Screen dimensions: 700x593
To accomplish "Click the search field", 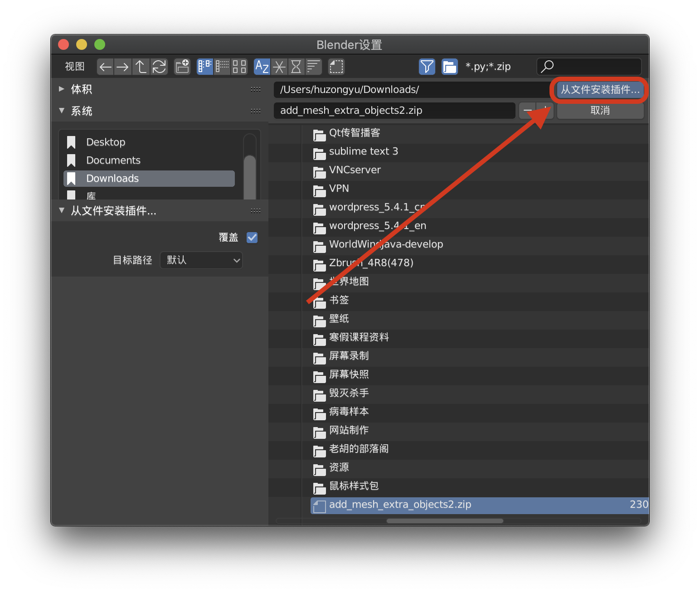I will click(x=589, y=67).
